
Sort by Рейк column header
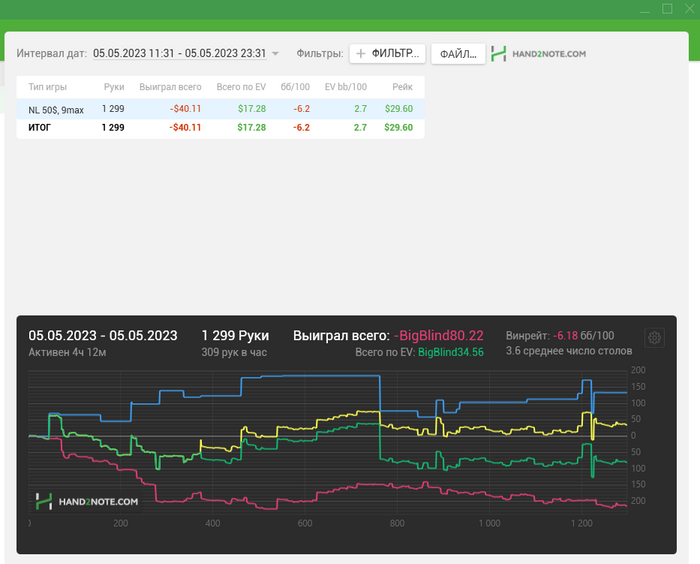coord(402,87)
